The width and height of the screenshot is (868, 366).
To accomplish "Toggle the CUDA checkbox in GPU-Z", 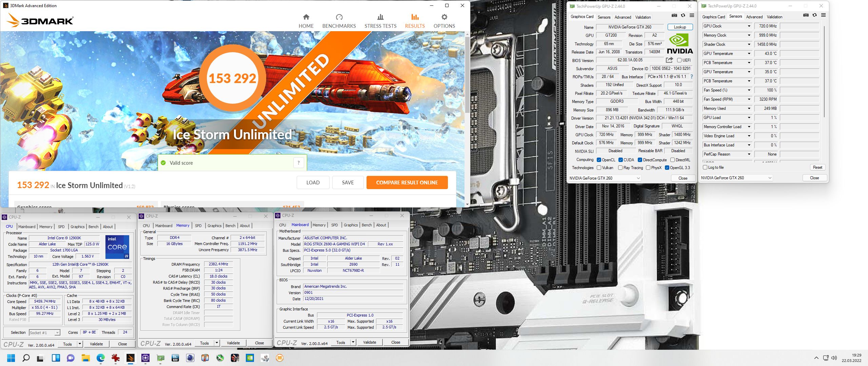I will click(620, 160).
